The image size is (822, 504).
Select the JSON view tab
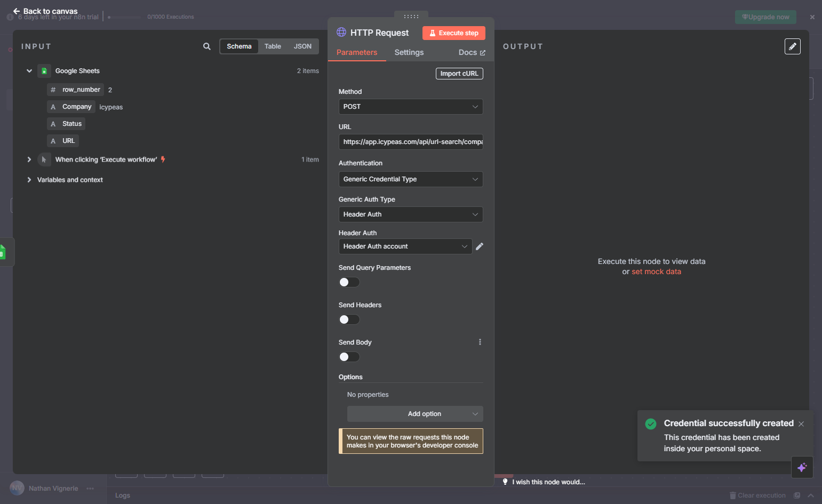[302, 46]
